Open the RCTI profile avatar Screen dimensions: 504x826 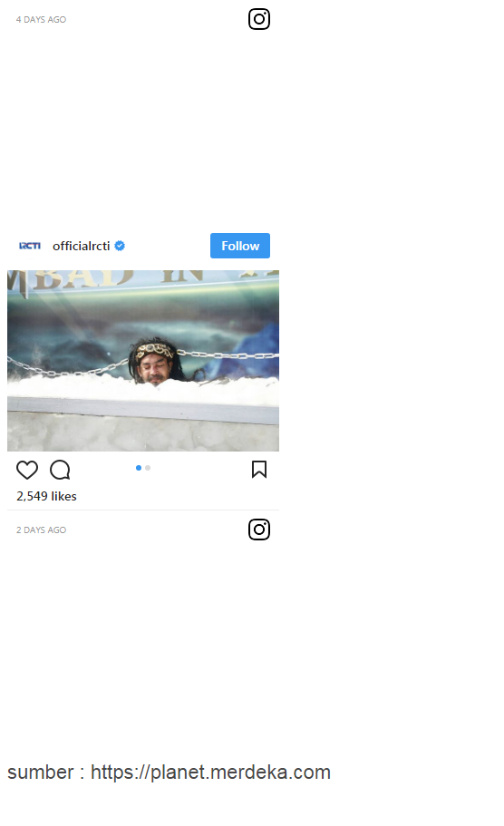(30, 246)
